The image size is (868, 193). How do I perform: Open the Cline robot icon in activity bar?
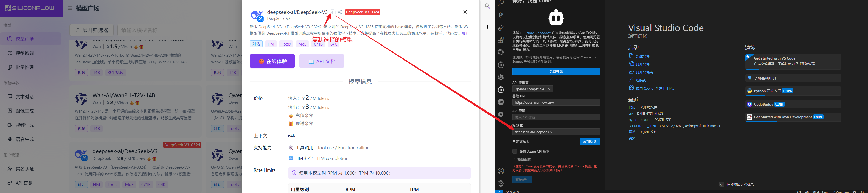(x=501, y=90)
